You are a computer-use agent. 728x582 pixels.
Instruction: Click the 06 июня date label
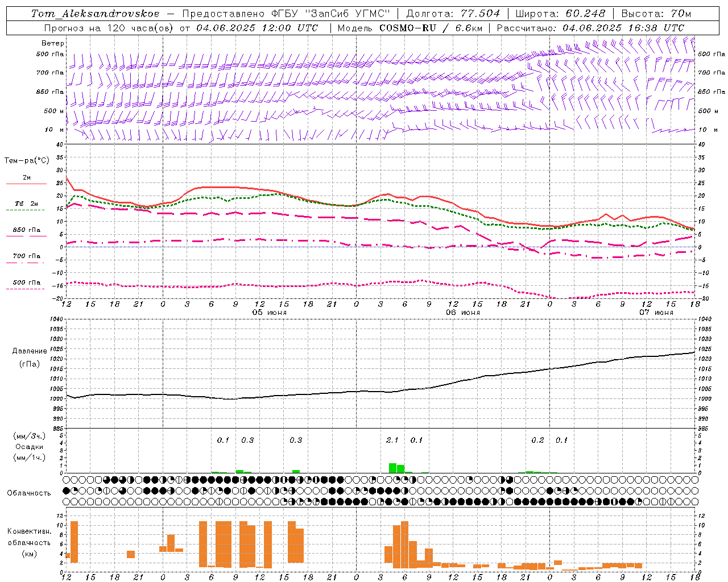coord(462,313)
